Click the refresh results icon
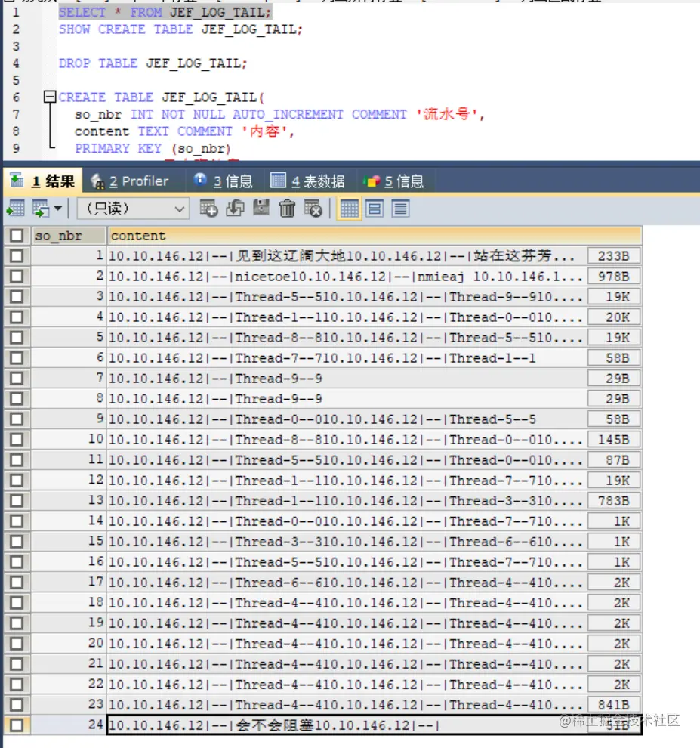This screenshot has width=700, height=748. point(235,209)
